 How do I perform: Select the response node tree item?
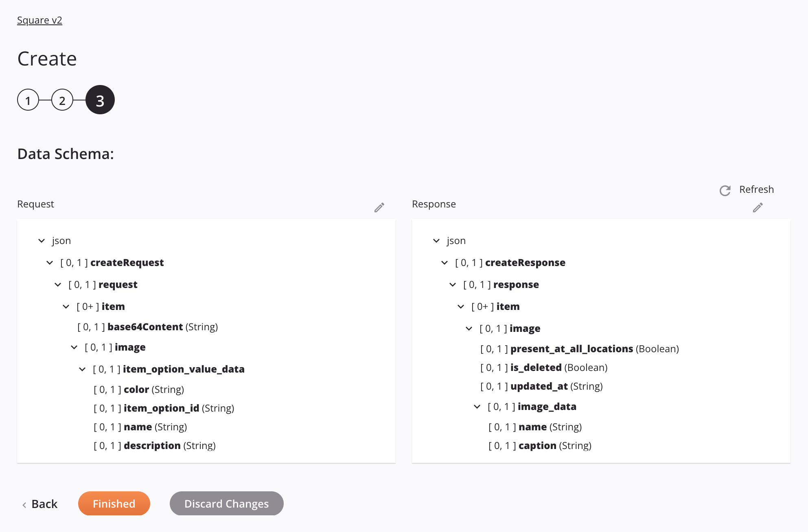[516, 284]
